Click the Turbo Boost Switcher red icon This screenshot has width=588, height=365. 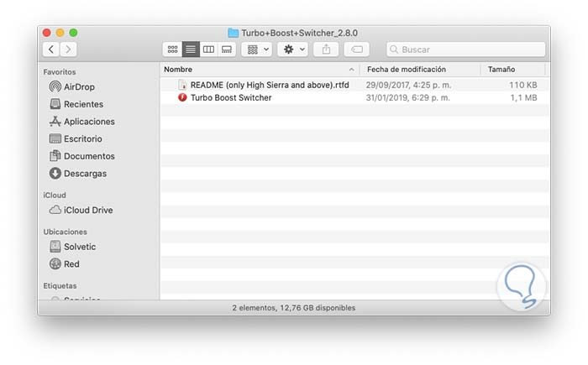(182, 98)
